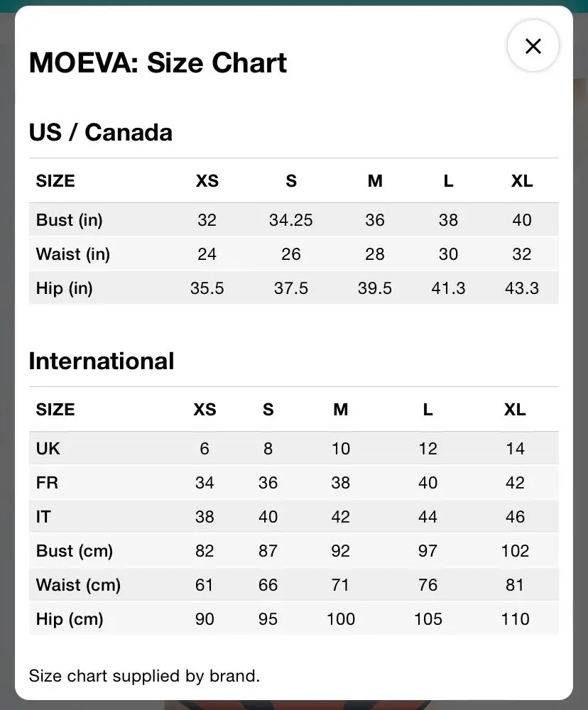Select the US / Canada section heading
Image resolution: width=588 pixels, height=710 pixels.
[101, 132]
